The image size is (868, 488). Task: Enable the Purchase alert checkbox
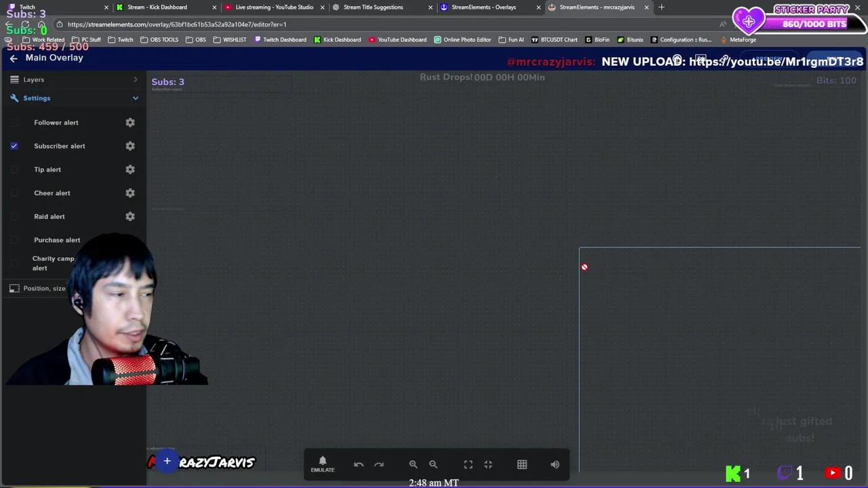[x=14, y=240]
